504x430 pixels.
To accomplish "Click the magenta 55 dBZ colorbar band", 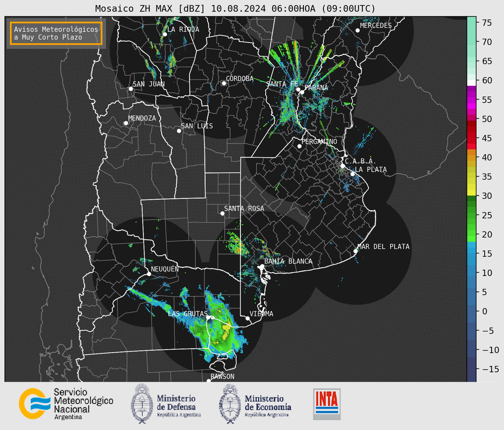I will 471,100.
